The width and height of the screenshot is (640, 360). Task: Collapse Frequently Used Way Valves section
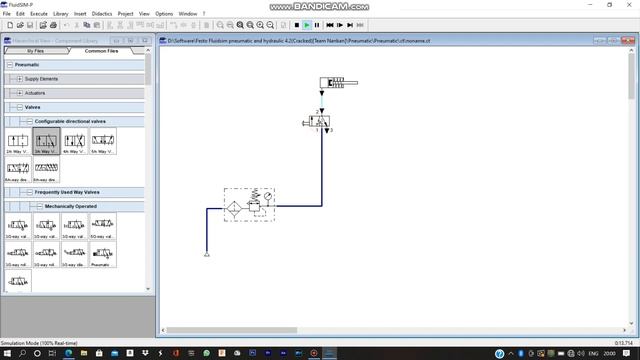tap(30, 192)
